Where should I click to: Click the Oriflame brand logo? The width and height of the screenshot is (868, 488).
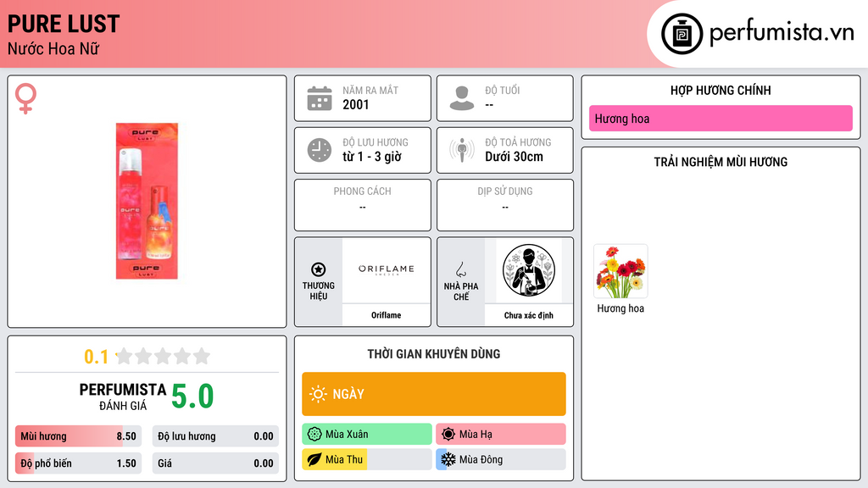coord(386,269)
